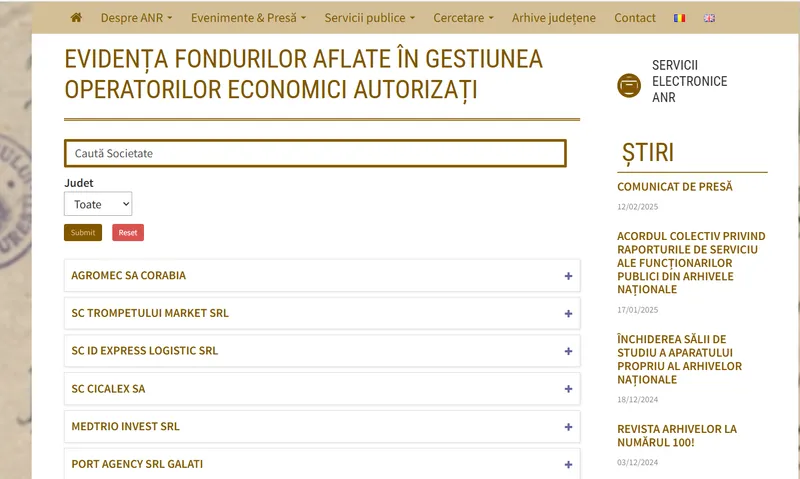The width and height of the screenshot is (800, 479).
Task: Open the Contact page
Action: pos(635,18)
